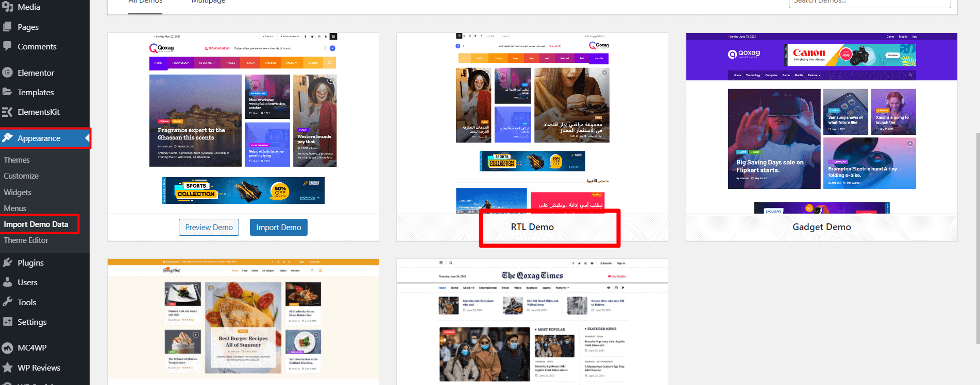
Task: Open the Customize submenu item
Action: [21, 176]
